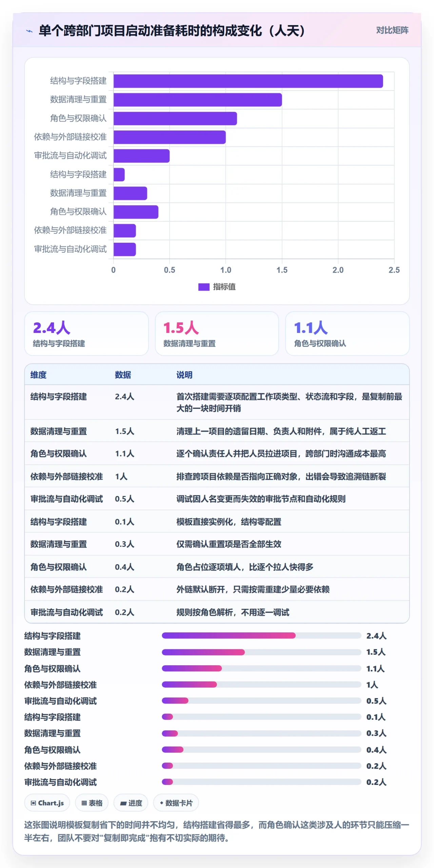Select the 数据卡片 chip
The image size is (434, 868).
click(x=176, y=803)
